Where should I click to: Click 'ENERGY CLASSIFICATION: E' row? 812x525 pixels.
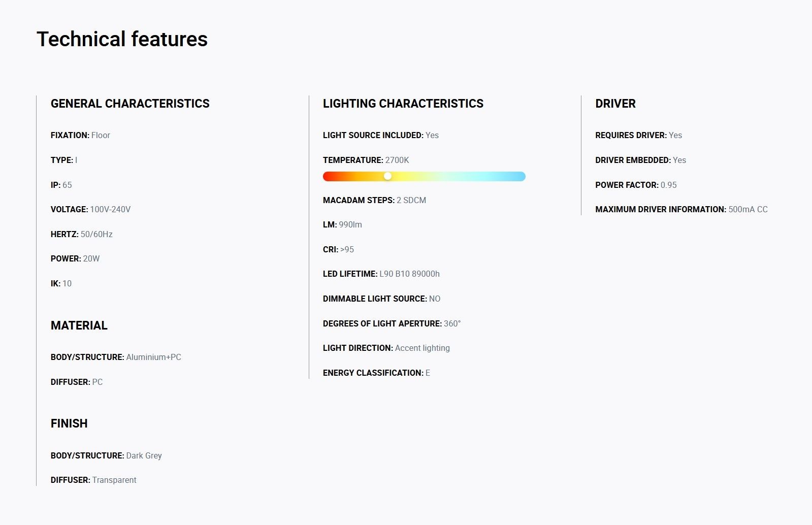376,373
